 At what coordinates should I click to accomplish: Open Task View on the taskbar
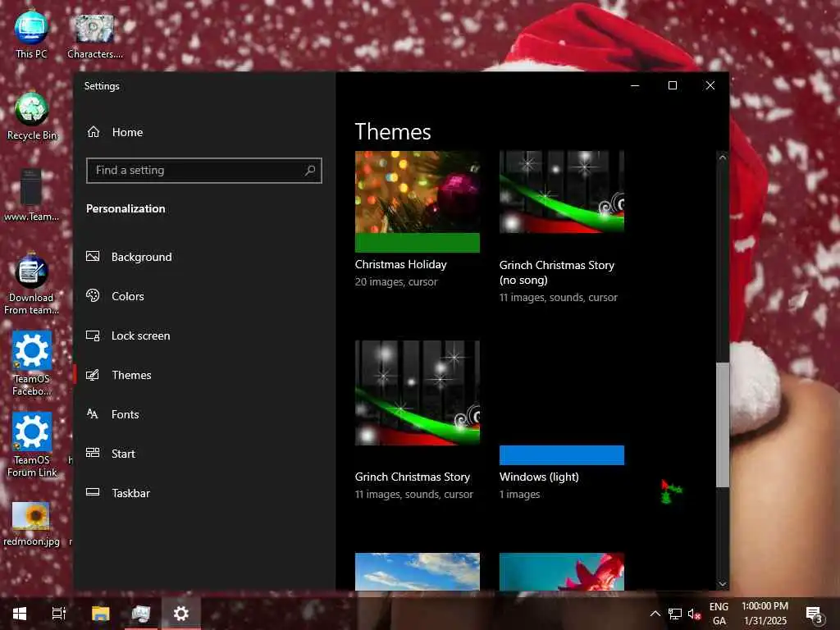59,614
